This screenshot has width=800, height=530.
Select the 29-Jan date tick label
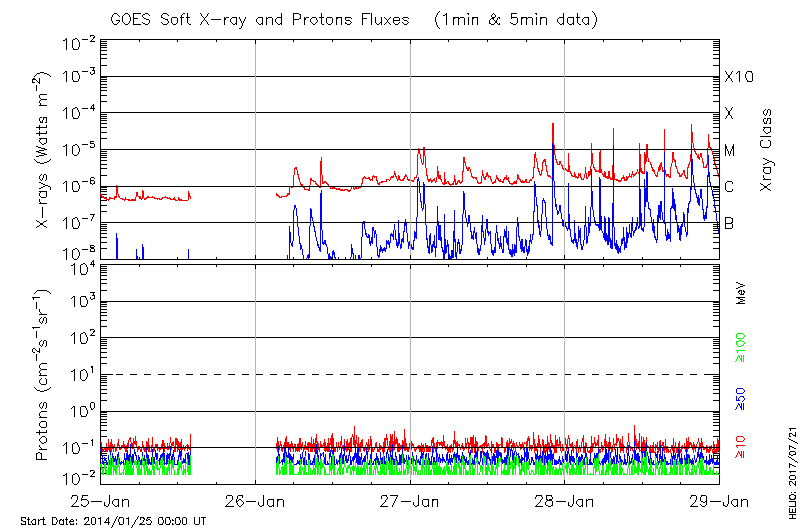point(718,500)
